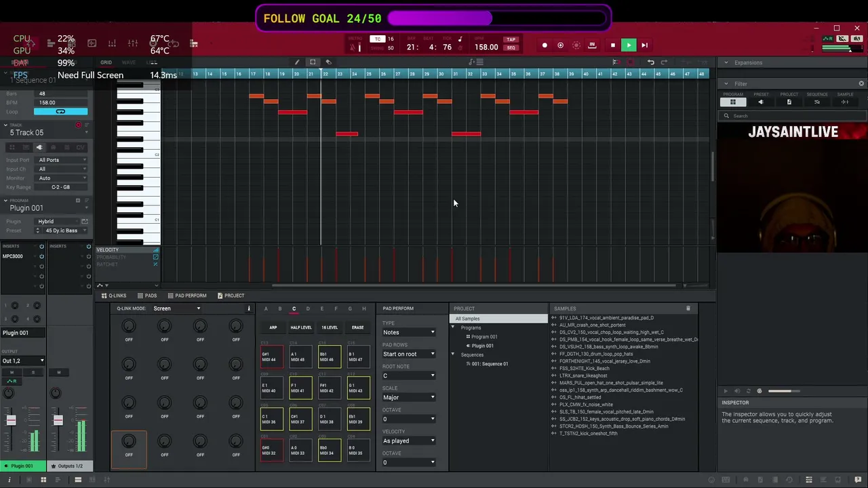The width and height of the screenshot is (868, 488).
Task: Switch to the PAD PERFORM tab
Action: click(x=186, y=296)
